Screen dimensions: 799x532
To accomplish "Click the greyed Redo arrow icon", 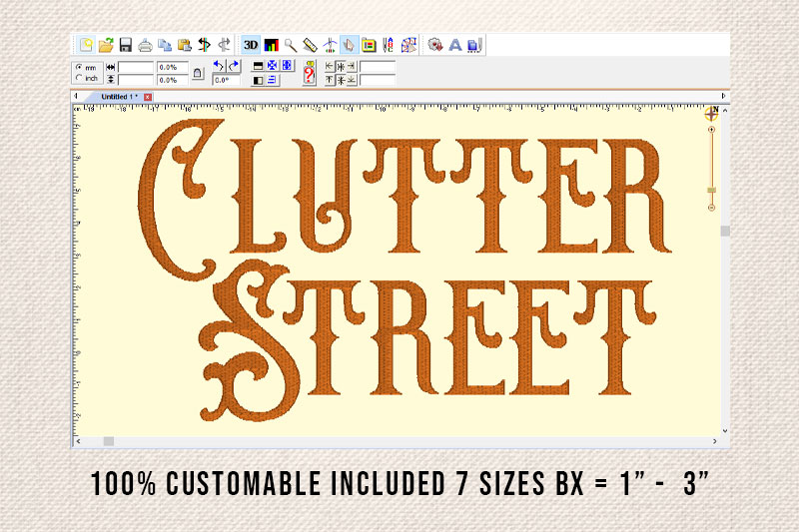I will (224, 45).
